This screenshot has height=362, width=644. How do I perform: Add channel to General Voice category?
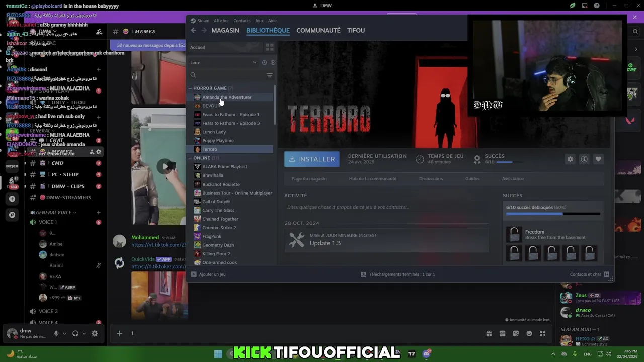tap(99, 213)
